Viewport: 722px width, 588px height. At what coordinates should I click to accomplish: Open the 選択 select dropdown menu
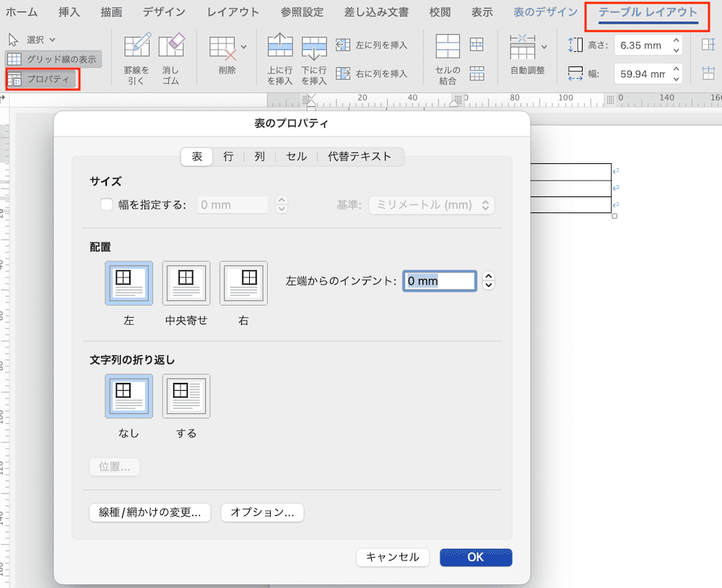pos(33,39)
